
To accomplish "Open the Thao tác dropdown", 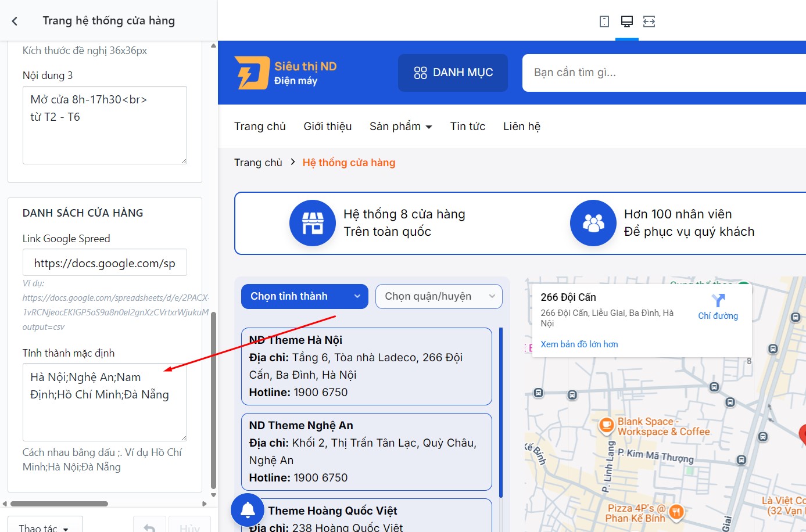I will (x=45, y=525).
